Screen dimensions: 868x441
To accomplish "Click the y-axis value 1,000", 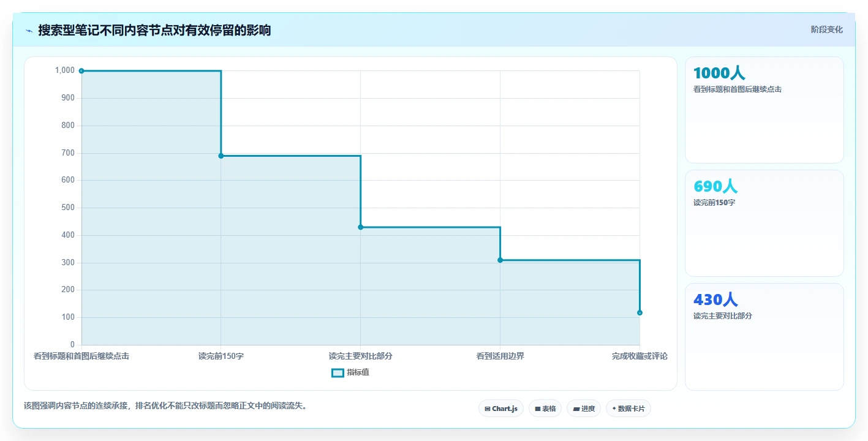I will (x=65, y=70).
